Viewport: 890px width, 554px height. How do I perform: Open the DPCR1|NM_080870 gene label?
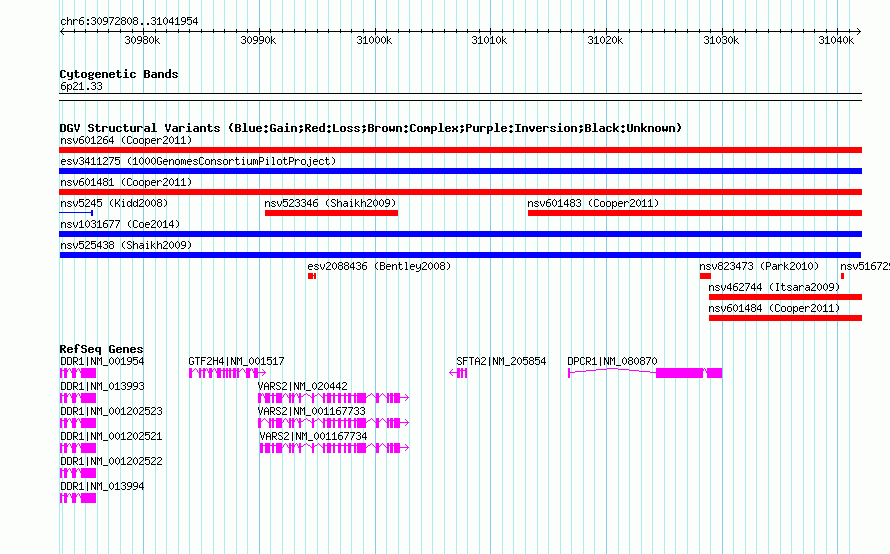(x=612, y=361)
